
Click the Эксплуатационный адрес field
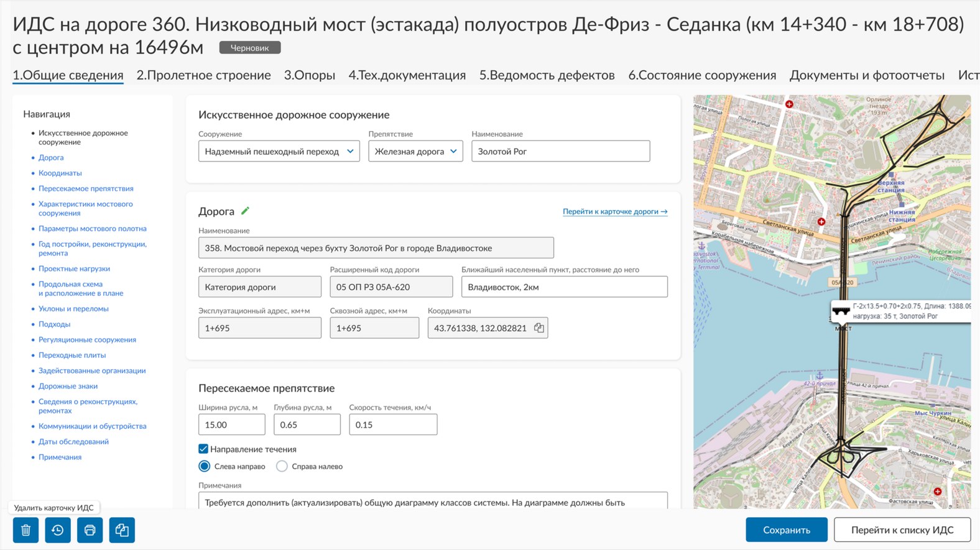260,328
